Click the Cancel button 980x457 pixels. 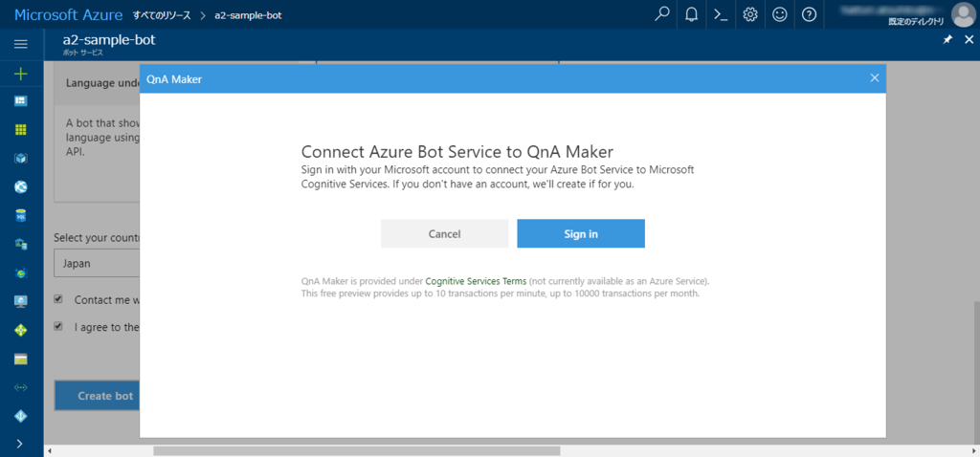[x=444, y=233]
